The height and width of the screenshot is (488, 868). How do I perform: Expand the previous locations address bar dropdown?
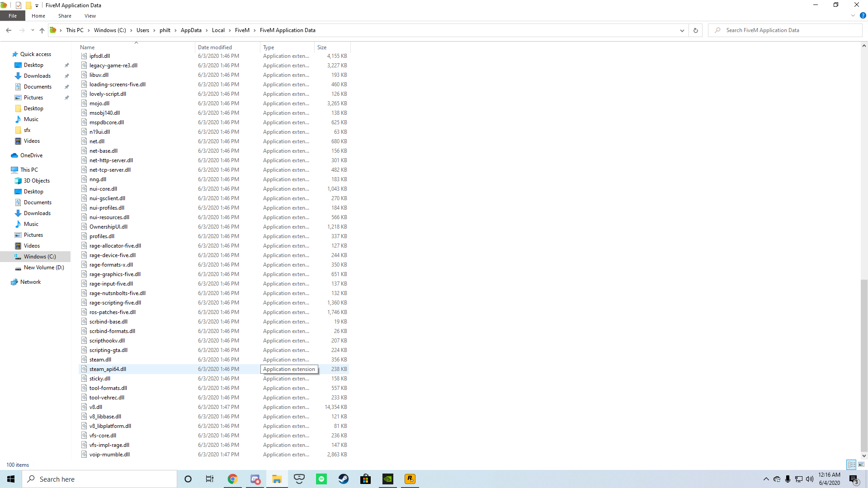682,30
